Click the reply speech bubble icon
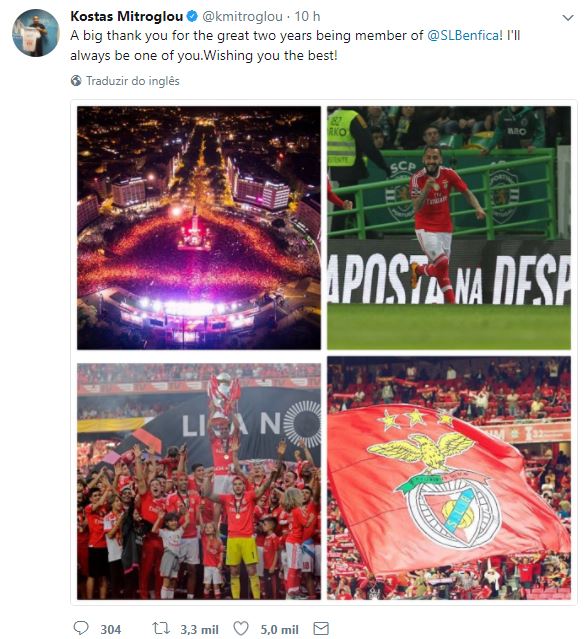The height and width of the screenshot is (639, 584). coord(80,628)
